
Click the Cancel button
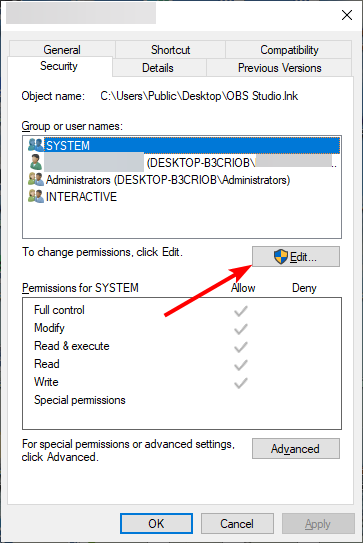click(237, 524)
